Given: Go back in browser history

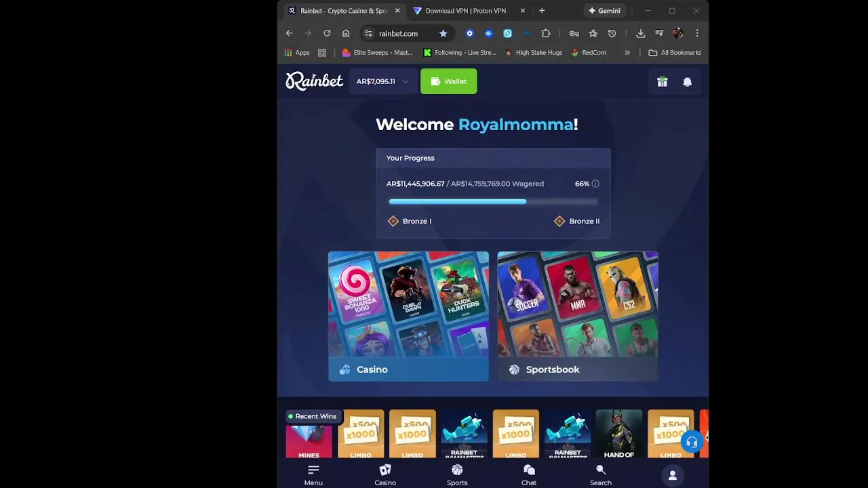Looking at the screenshot, I should [x=290, y=33].
